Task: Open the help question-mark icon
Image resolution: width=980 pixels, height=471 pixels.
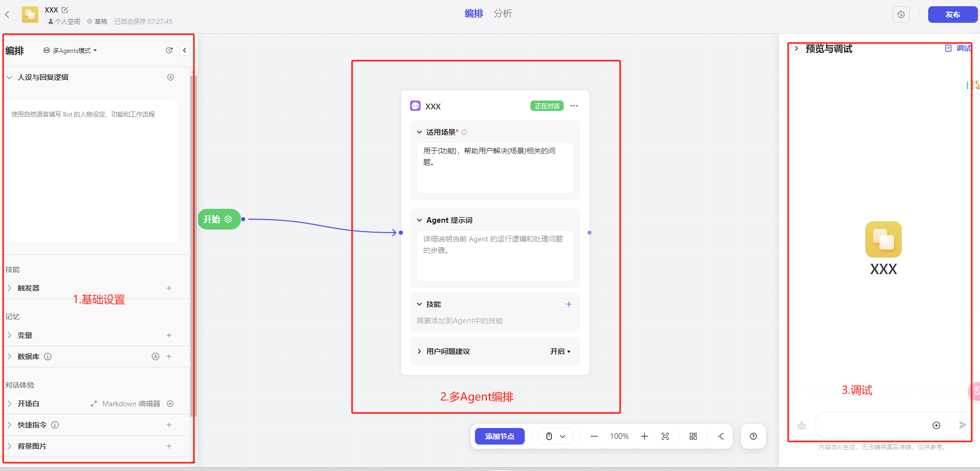Action: click(753, 436)
